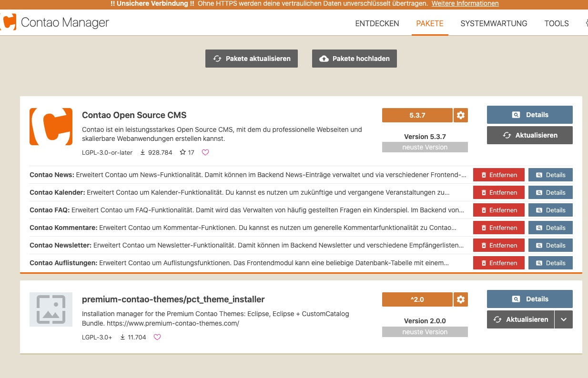The image size is (588, 378).
Task: Show Details for Contao FAQ
Action: pos(550,210)
